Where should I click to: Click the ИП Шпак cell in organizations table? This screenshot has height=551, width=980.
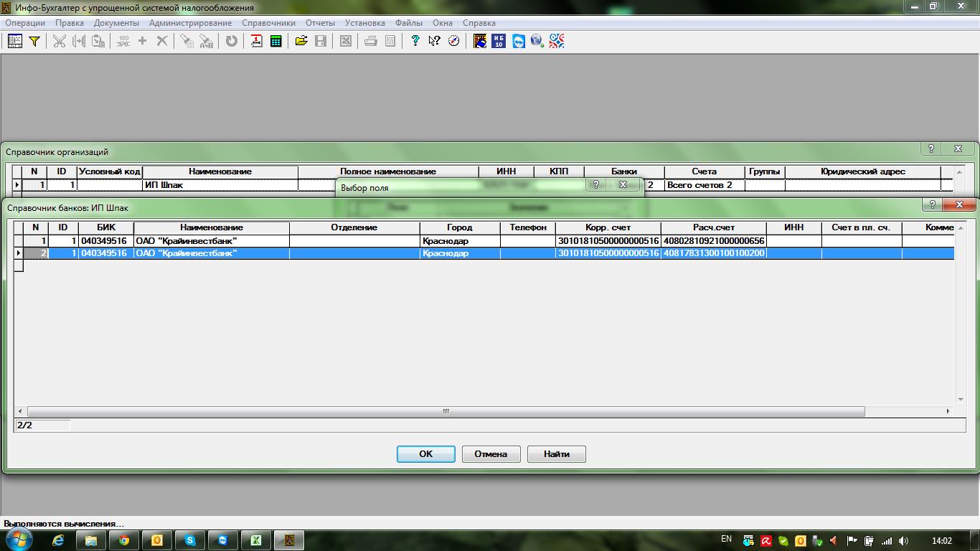pos(220,185)
